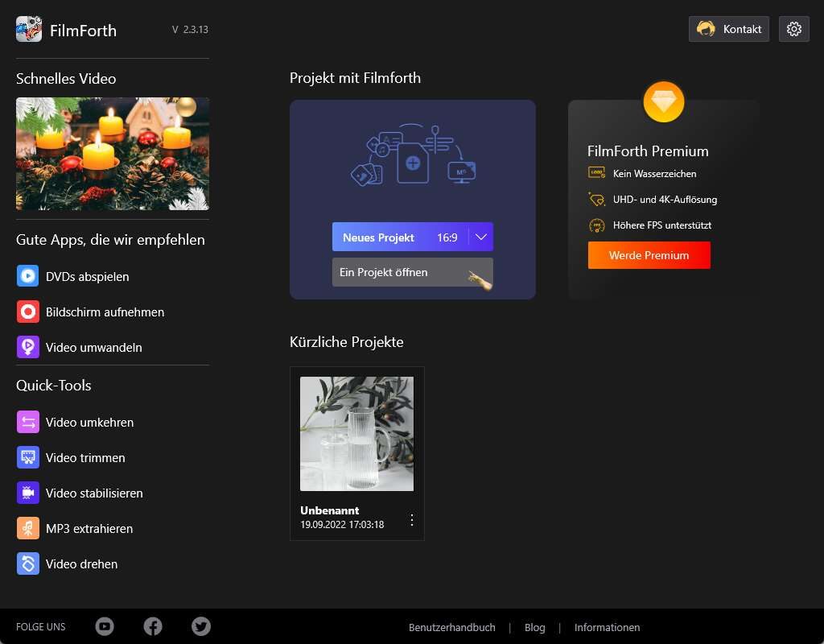Click the Video stabilisieren icon
Image resolution: width=824 pixels, height=644 pixels.
point(28,493)
